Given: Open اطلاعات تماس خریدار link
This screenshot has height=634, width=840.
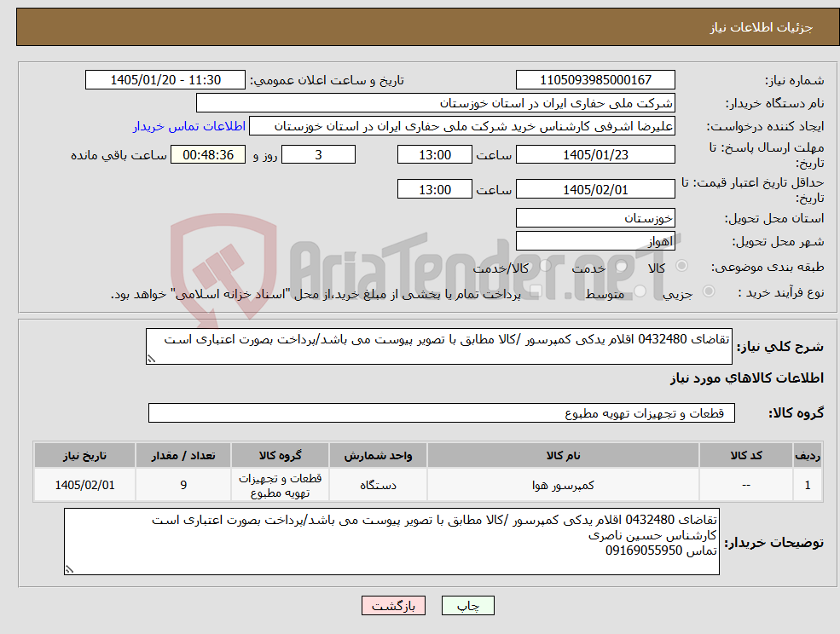Looking at the screenshot, I should pos(189,126).
